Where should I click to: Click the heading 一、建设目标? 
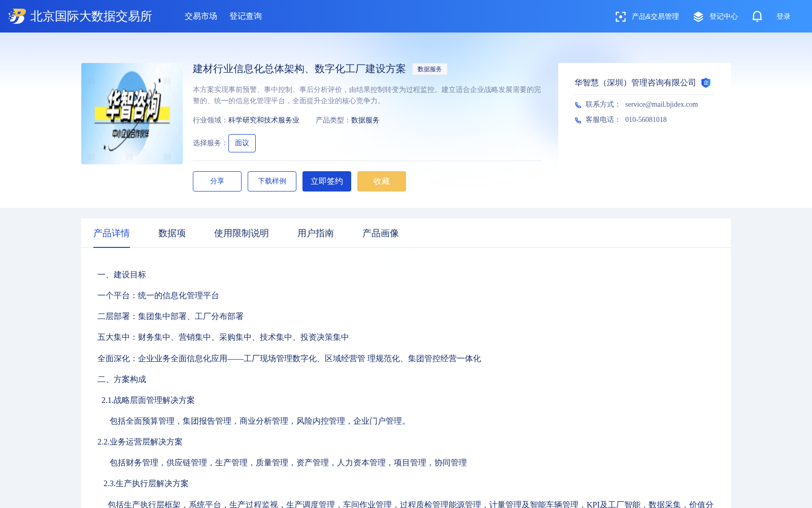click(122, 275)
